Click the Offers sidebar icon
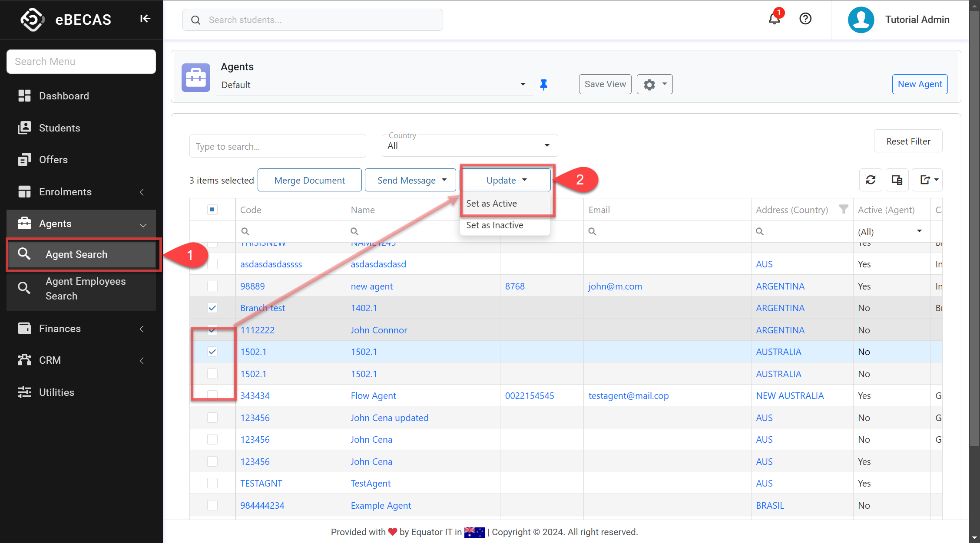 (x=24, y=160)
